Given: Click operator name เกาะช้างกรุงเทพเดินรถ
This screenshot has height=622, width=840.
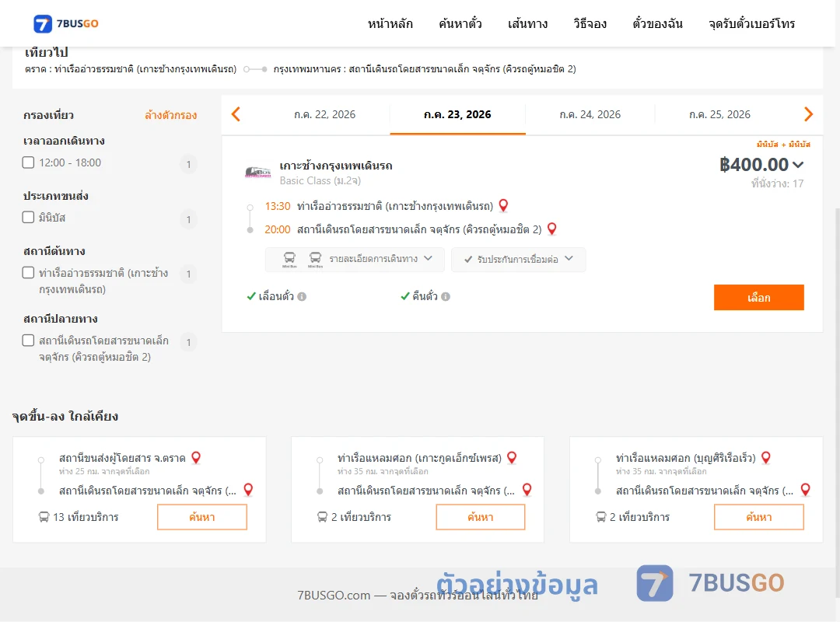Looking at the screenshot, I should (336, 166).
